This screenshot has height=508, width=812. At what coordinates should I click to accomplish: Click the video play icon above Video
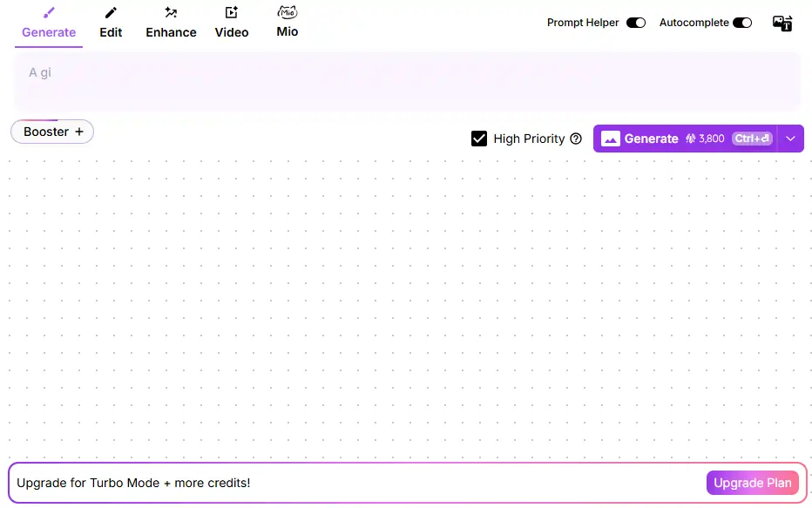232,13
